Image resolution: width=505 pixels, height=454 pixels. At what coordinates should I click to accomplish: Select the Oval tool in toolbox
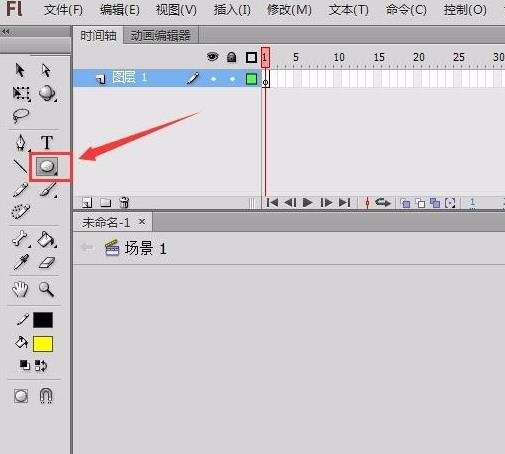47,166
